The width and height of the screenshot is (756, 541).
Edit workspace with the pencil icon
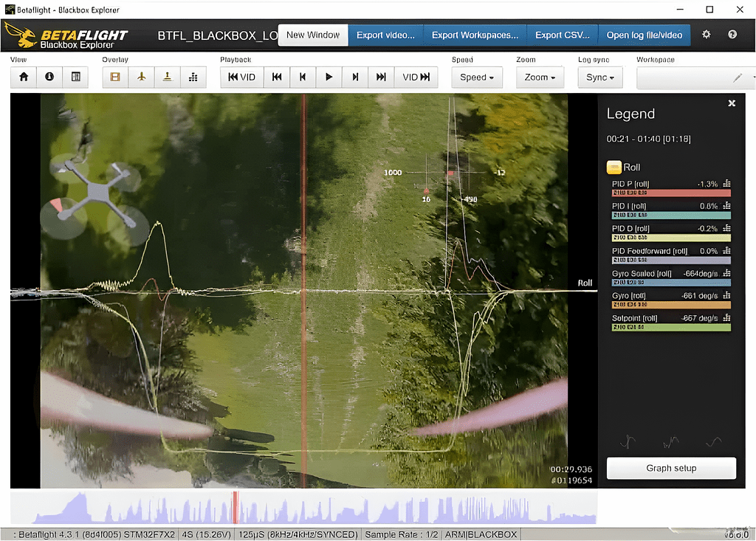click(738, 77)
